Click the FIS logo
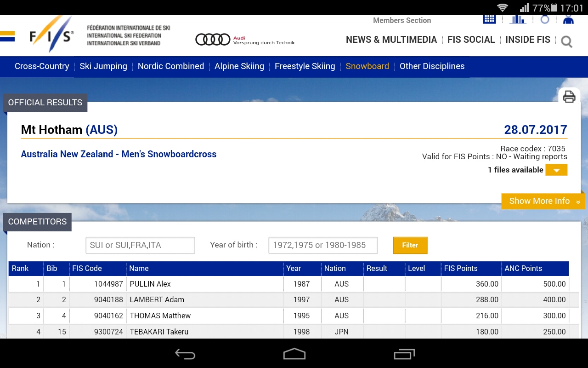This screenshot has height=368, width=588. coord(51,35)
